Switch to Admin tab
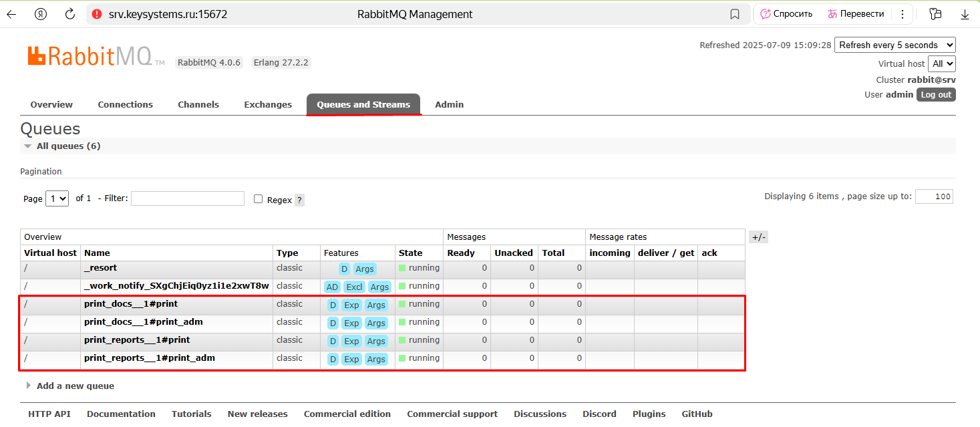The height and width of the screenshot is (427, 980). pos(449,104)
